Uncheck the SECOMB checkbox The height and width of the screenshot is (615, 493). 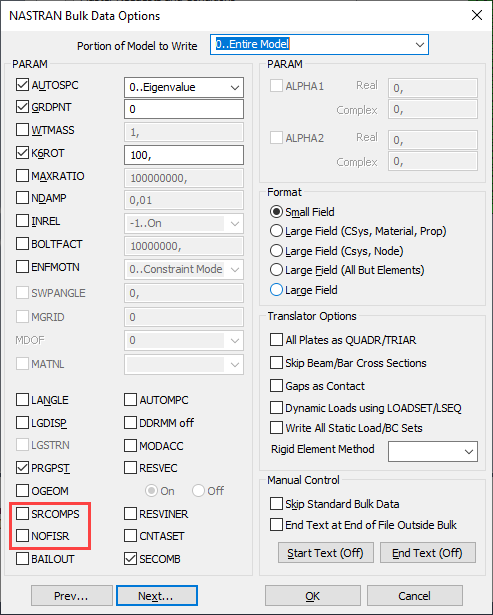click(130, 559)
